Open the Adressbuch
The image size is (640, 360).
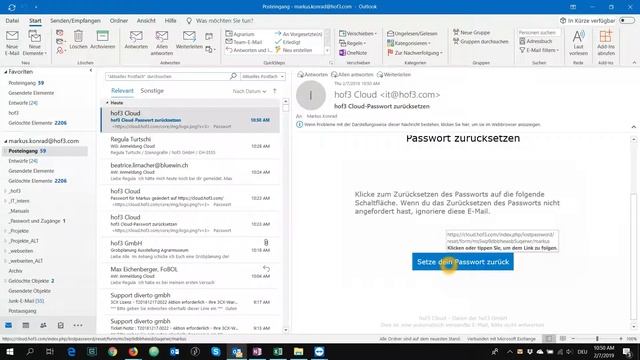click(536, 41)
